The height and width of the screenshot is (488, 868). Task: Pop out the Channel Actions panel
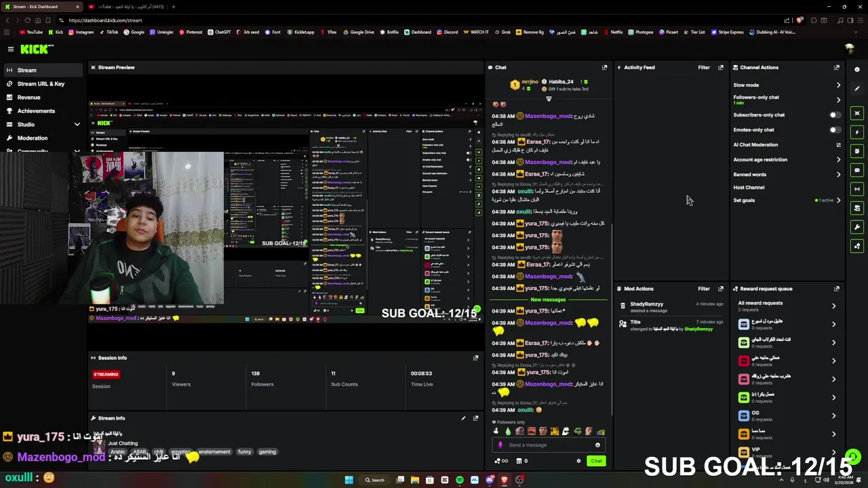coord(837,67)
